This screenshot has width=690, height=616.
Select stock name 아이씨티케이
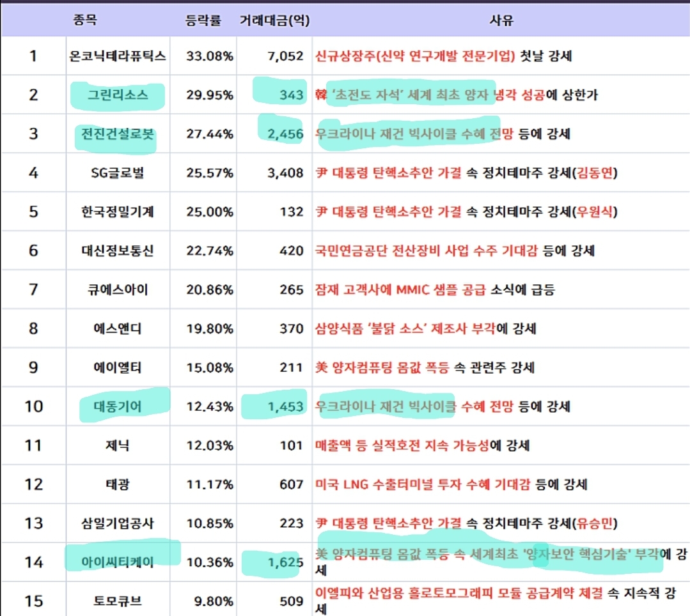pyautogui.click(x=118, y=562)
